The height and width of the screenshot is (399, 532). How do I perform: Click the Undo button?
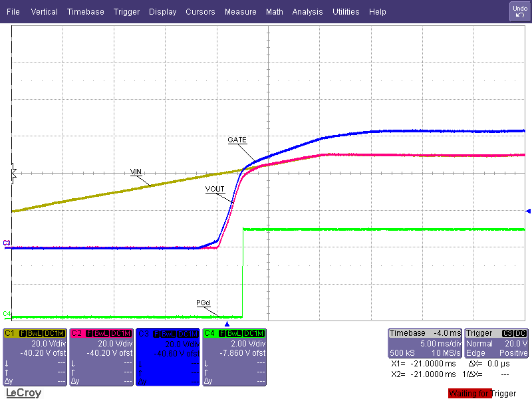[x=519, y=11]
